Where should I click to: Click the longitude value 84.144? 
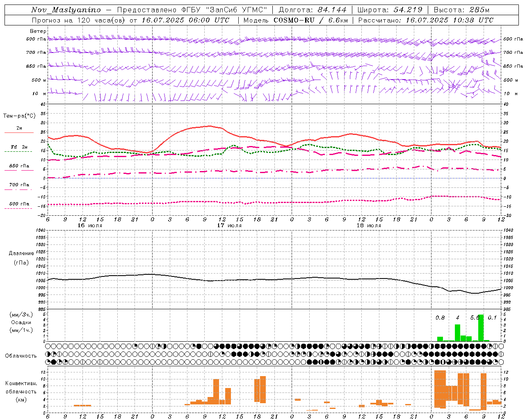[332, 10]
